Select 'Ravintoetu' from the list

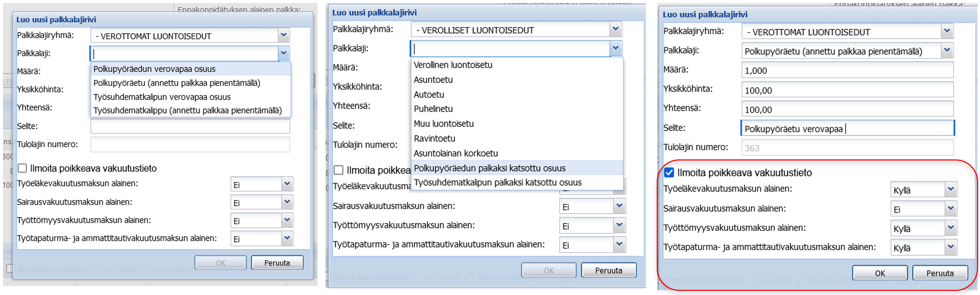pos(517,139)
